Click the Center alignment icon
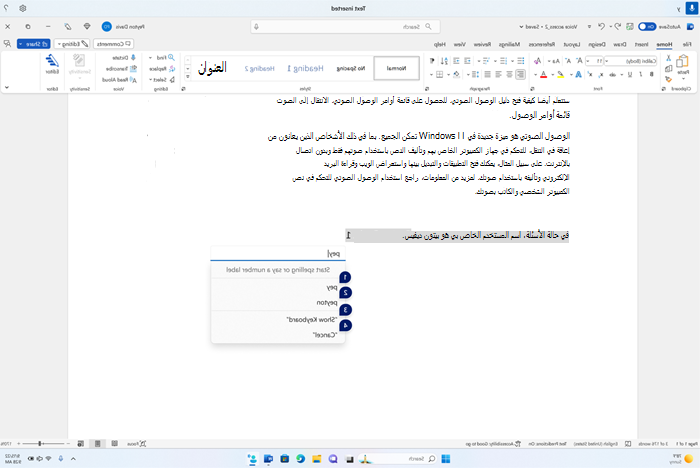This screenshot has height=468, width=700. (x=509, y=75)
